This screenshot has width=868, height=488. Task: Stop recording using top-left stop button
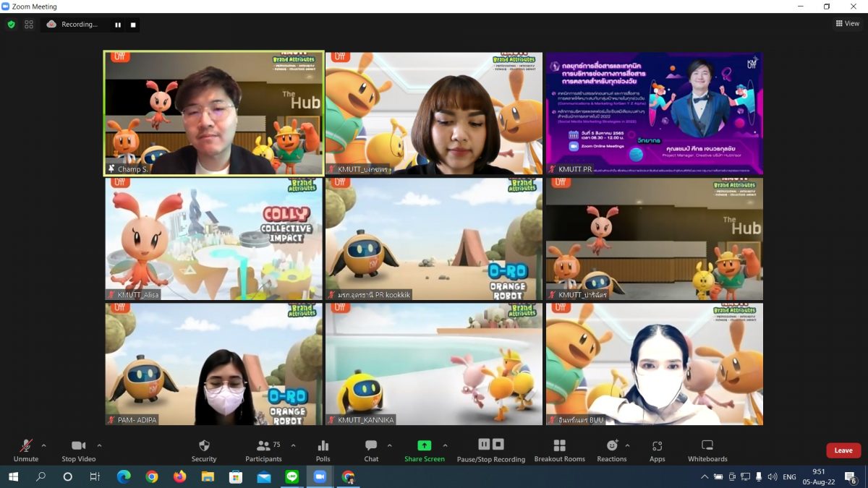pos(133,25)
